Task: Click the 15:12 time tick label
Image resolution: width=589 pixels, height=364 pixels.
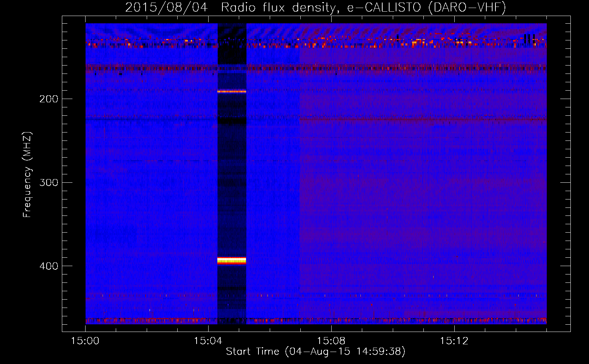Action: (454, 341)
